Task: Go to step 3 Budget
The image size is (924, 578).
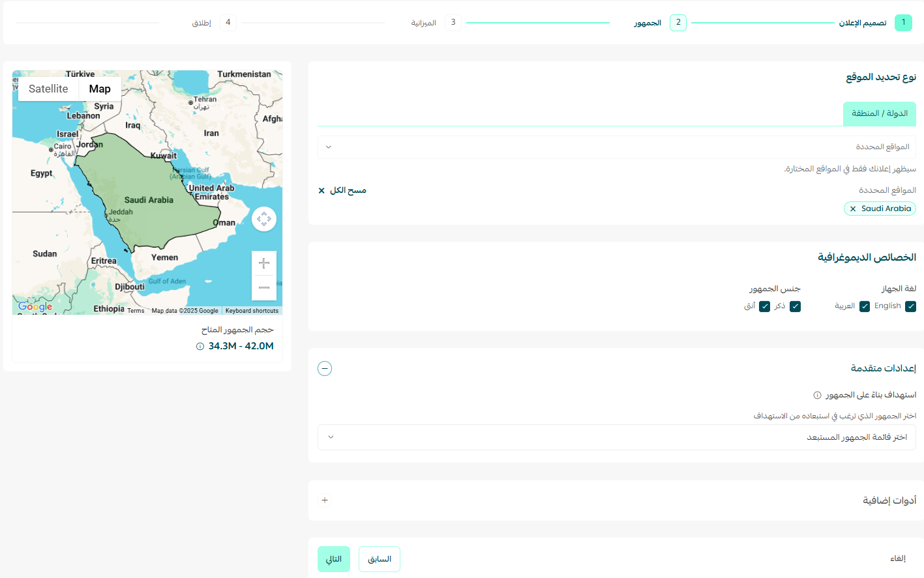Action: (x=453, y=23)
